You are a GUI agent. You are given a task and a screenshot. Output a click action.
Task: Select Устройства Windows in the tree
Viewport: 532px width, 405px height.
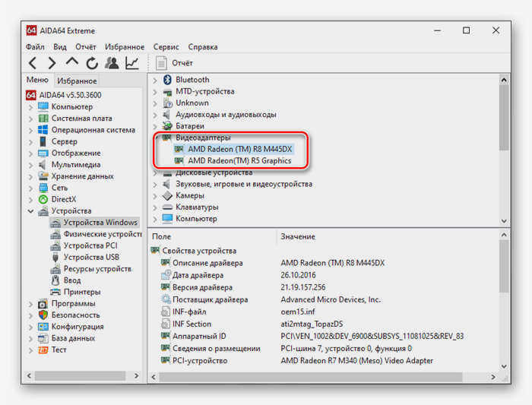click(x=95, y=223)
